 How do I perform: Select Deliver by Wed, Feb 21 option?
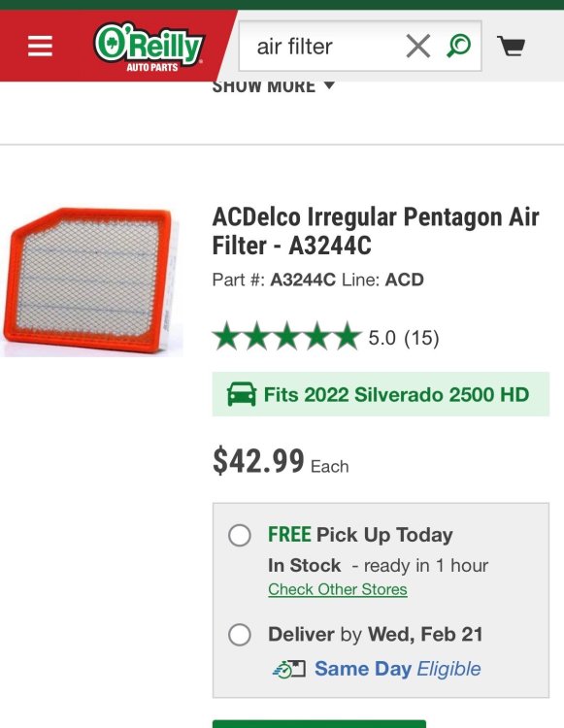tap(240, 634)
